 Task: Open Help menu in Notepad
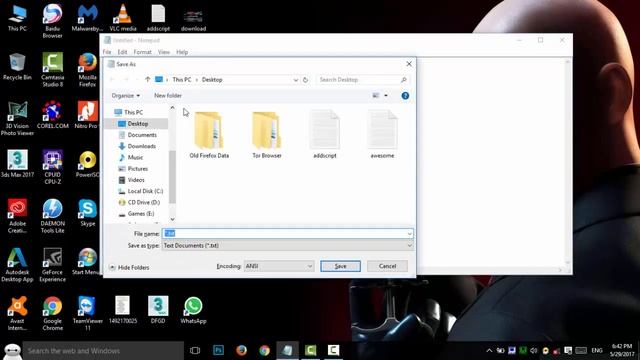(182, 52)
